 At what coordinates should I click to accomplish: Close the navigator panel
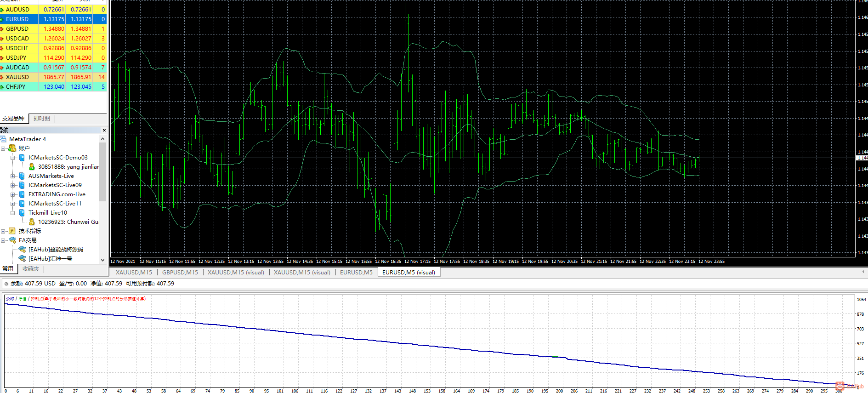104,131
